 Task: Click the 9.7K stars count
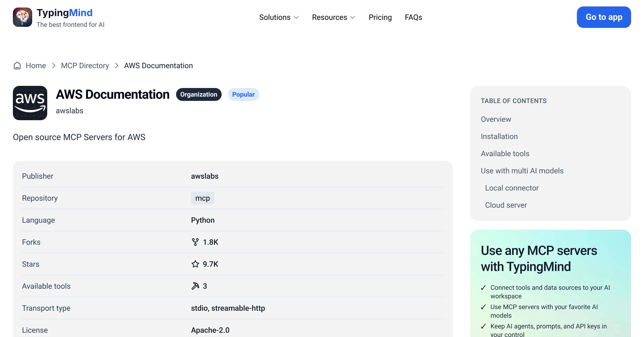click(x=211, y=264)
